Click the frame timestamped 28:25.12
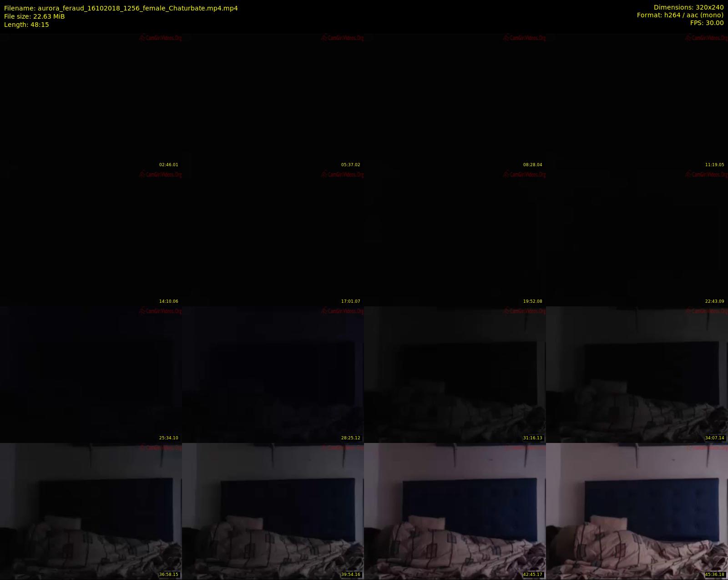The height and width of the screenshot is (580, 728). 273,374
